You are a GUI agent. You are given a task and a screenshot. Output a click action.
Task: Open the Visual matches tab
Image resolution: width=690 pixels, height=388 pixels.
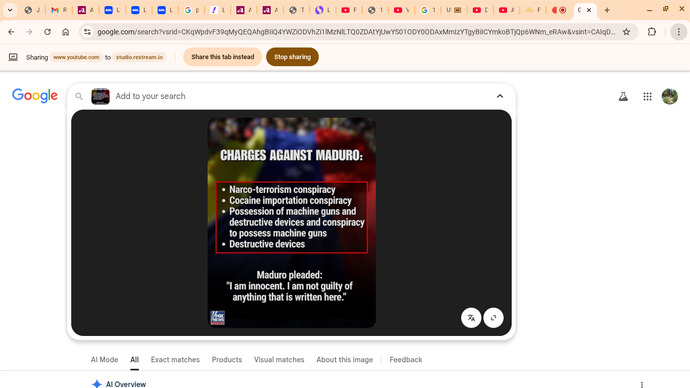tap(279, 359)
